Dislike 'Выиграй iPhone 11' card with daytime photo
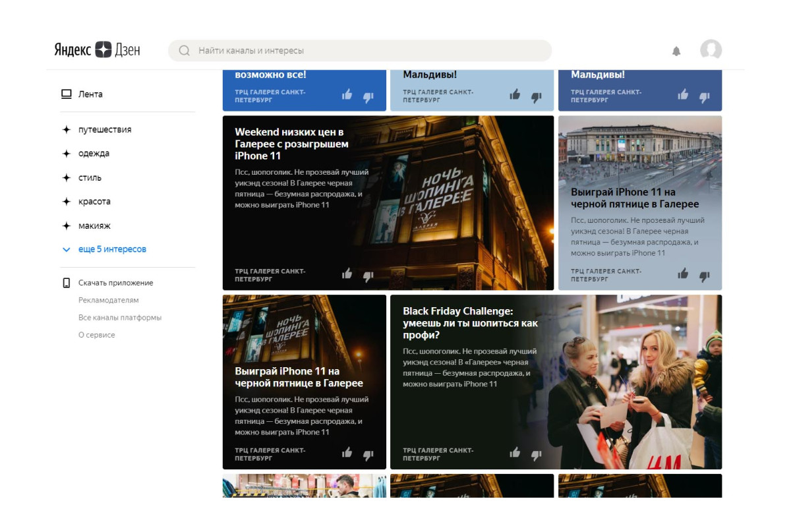The height and width of the screenshot is (532, 791). pos(704,276)
